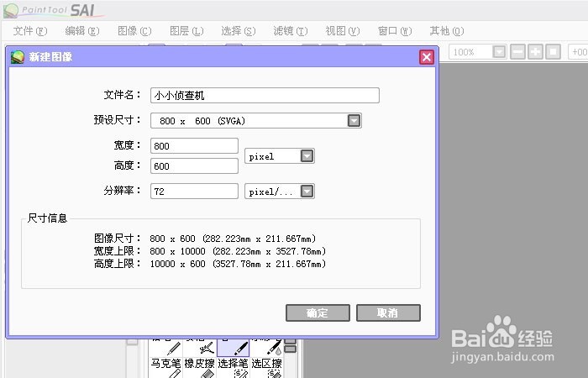Viewport: 588px width, 378px height.
Task: Open the 其他(O) menu
Action: pyautogui.click(x=447, y=31)
